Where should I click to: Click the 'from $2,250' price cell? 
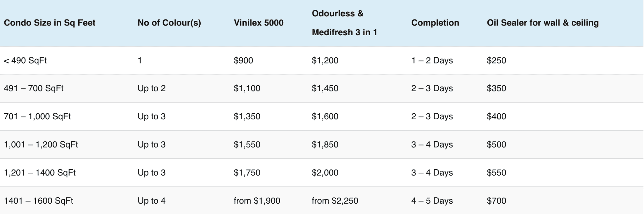pos(335,200)
